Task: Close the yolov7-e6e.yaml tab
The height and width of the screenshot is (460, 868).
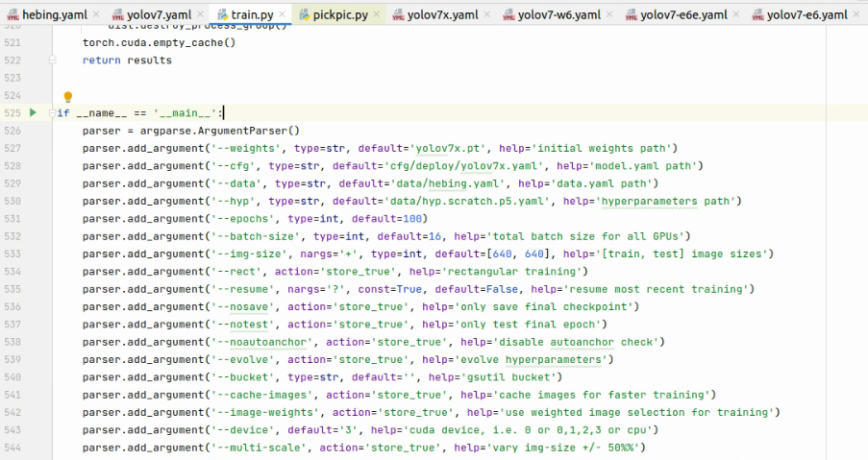Action: point(735,14)
